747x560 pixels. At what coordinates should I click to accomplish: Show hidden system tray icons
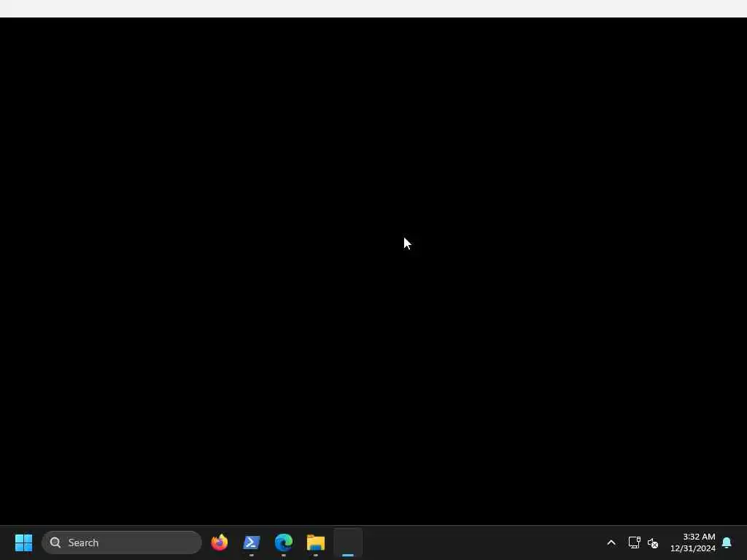point(611,542)
